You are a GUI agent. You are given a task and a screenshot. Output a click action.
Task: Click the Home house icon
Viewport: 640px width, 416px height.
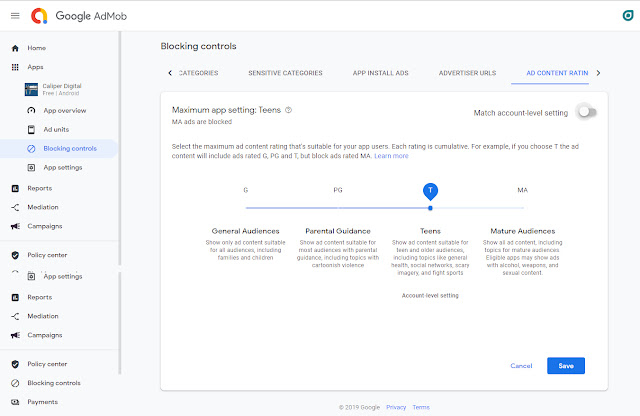point(15,48)
